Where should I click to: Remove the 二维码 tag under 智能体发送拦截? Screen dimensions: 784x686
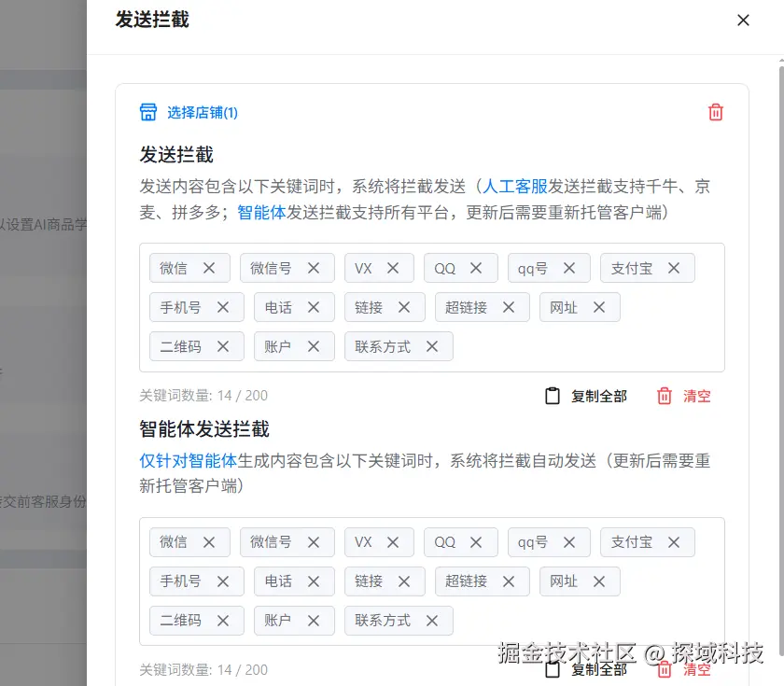pos(223,620)
